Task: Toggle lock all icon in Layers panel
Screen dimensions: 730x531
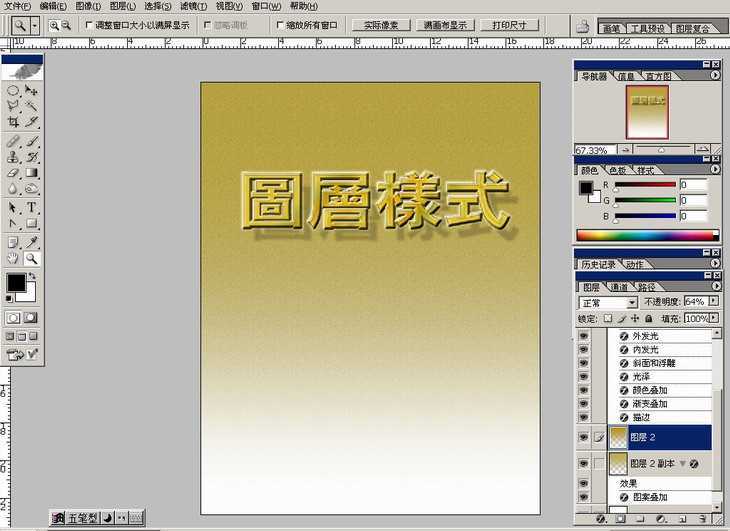Action: coord(649,319)
